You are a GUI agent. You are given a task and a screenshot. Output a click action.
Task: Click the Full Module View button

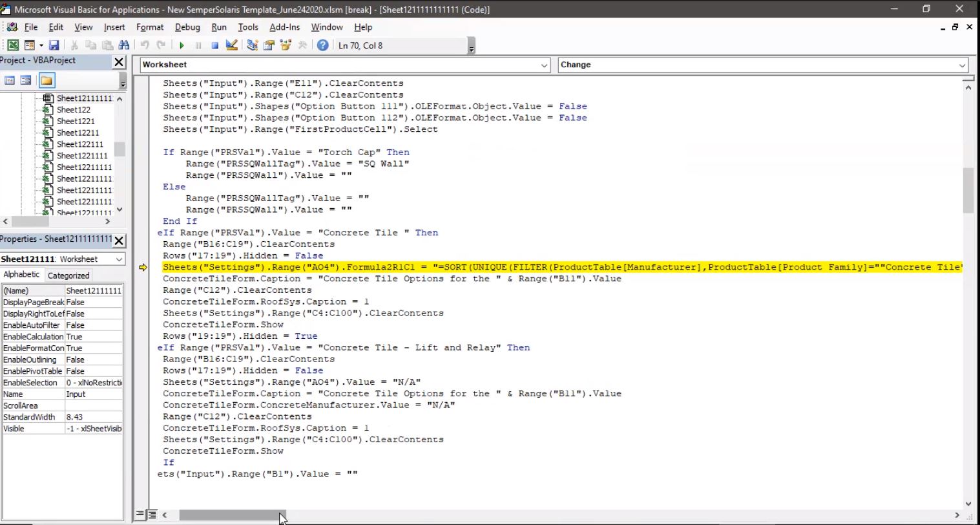click(x=152, y=515)
